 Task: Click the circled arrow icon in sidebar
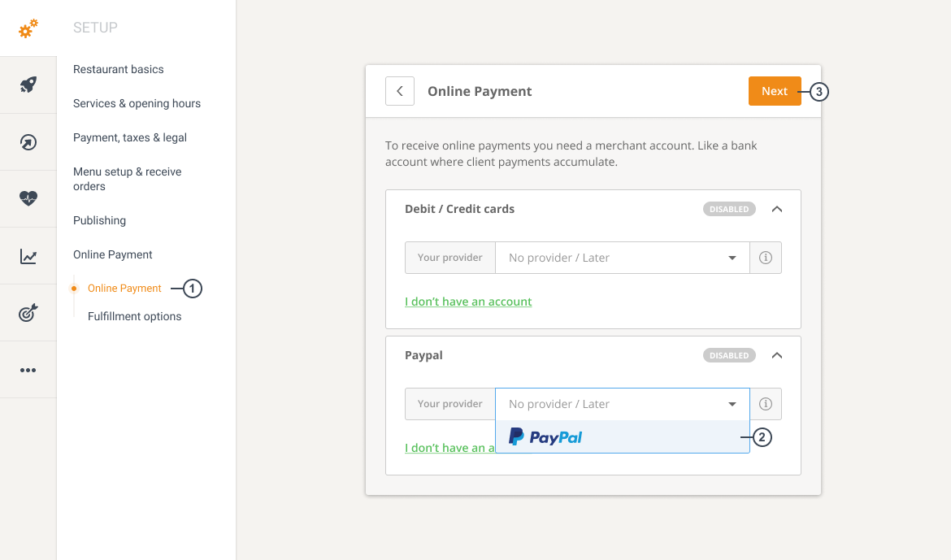tap(27, 141)
